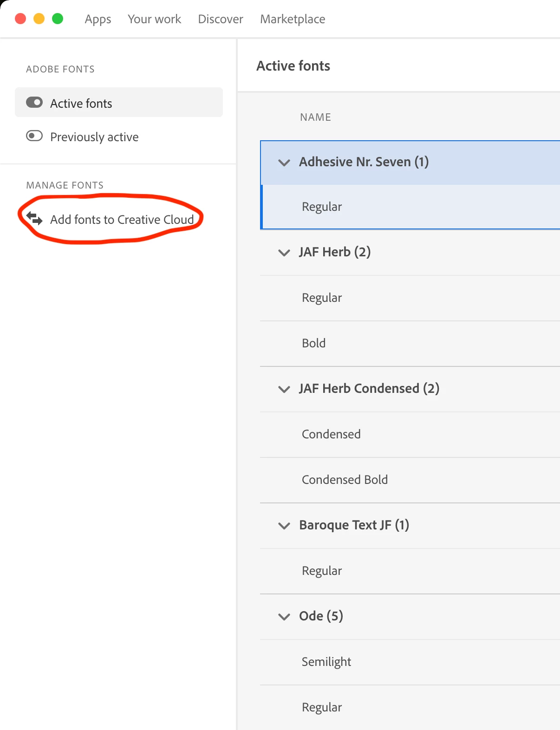Select the Baroque Text JF (1) title

[354, 525]
